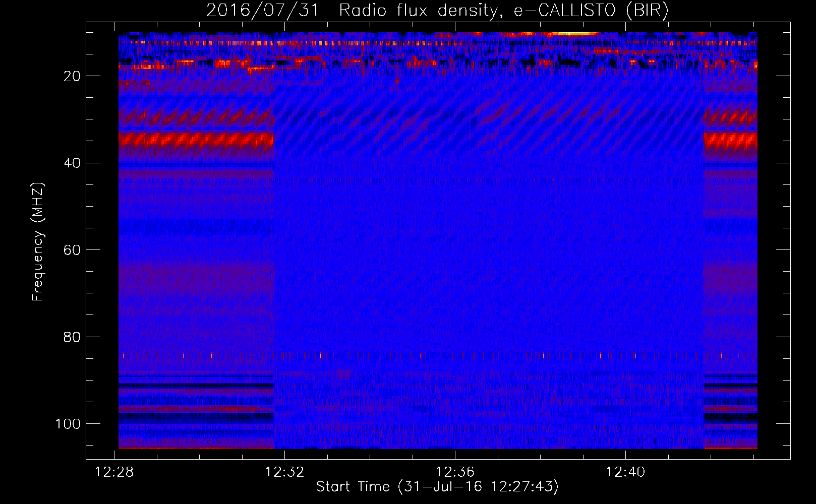Click the 20 frequency tick label
This screenshot has width=816, height=504.
click(x=72, y=76)
